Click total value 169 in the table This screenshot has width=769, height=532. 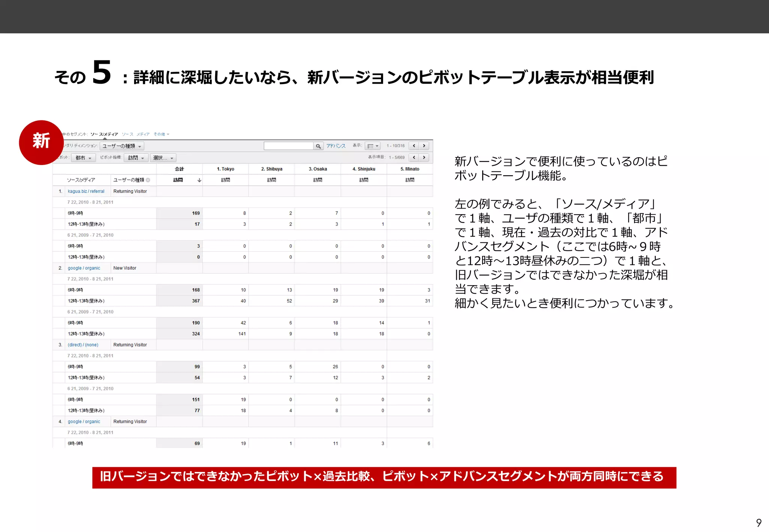pyautogui.click(x=196, y=213)
